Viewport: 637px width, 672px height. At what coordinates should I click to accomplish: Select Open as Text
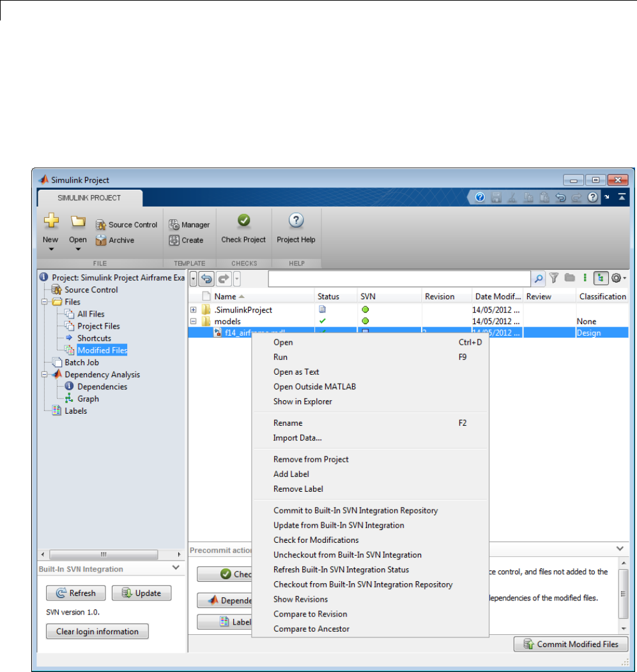point(371,372)
